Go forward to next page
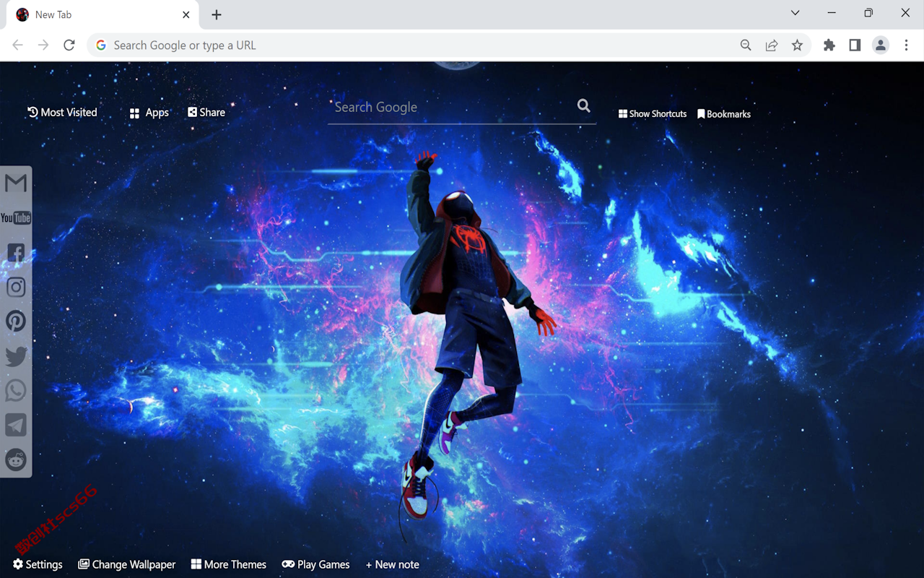The height and width of the screenshot is (578, 924). 43,46
